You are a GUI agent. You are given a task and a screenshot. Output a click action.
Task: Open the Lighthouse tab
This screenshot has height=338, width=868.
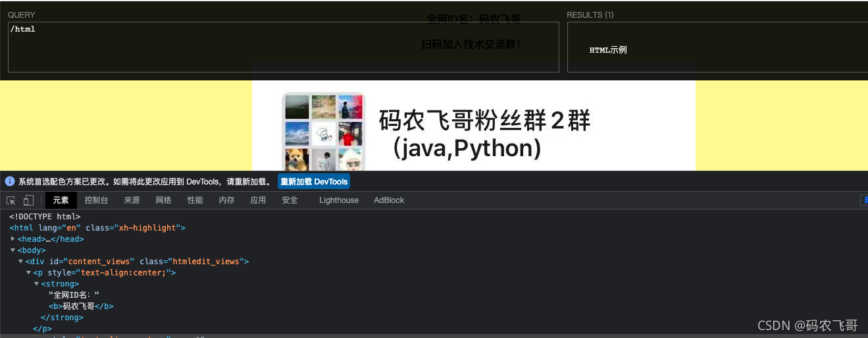(x=339, y=200)
